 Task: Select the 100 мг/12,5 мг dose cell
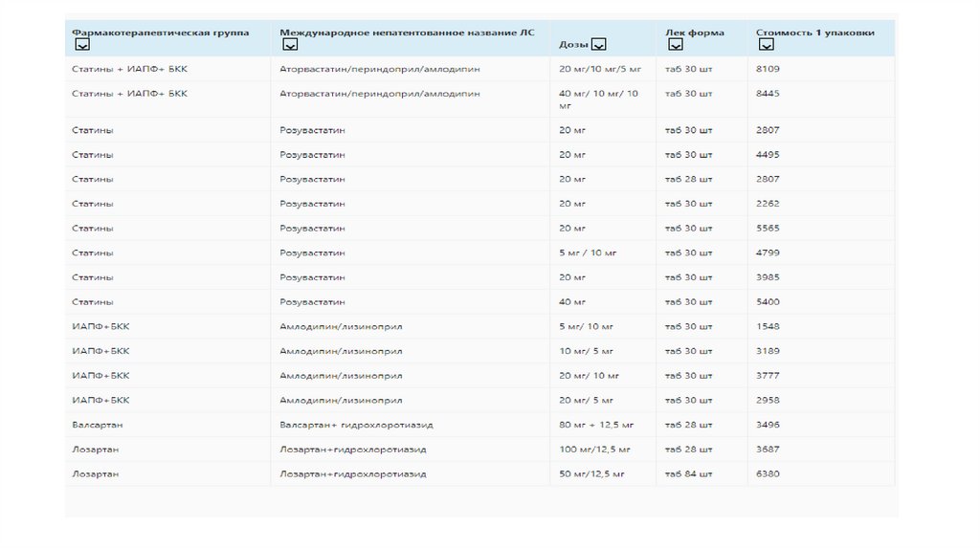(594, 449)
